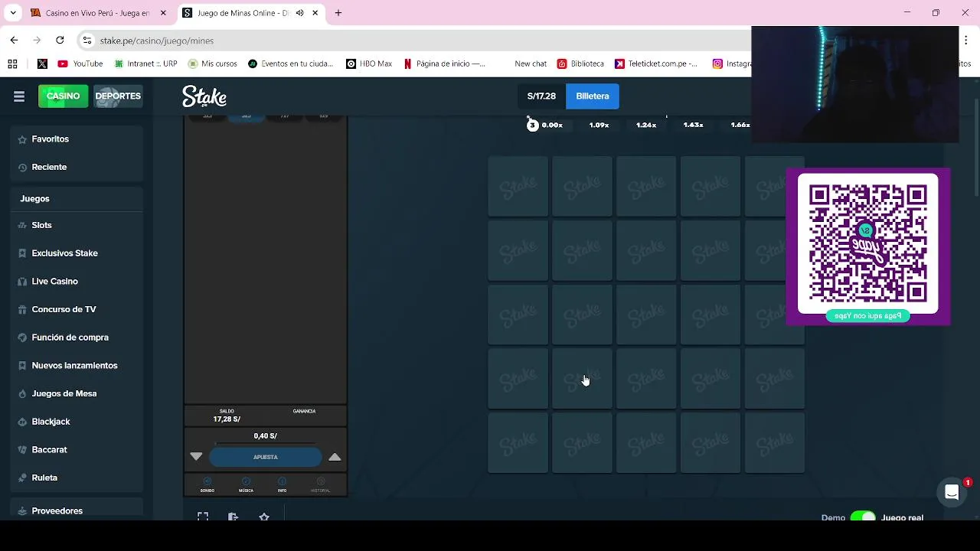The image size is (980, 551).
Task: Click the 1.09x multiplier label
Action: [x=599, y=125]
